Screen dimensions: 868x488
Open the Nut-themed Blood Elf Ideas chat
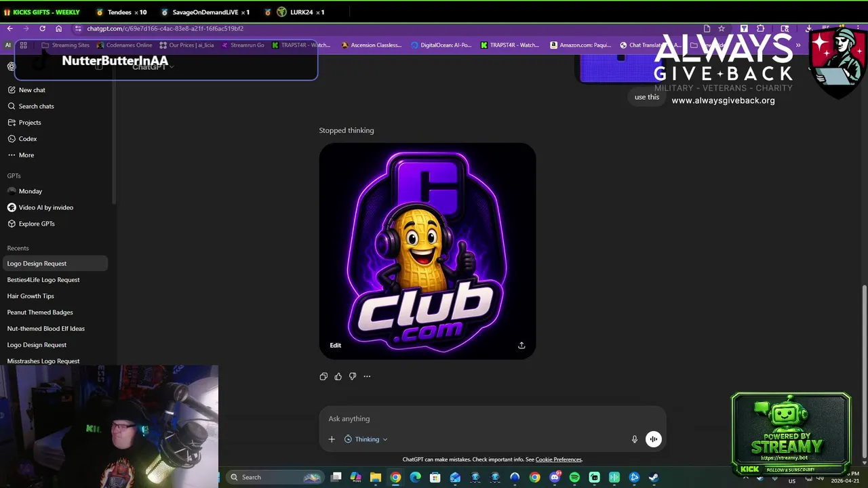(x=54, y=329)
